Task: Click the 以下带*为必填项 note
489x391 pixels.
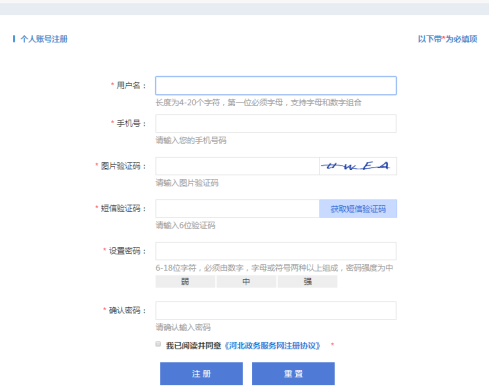Action: click(x=448, y=39)
